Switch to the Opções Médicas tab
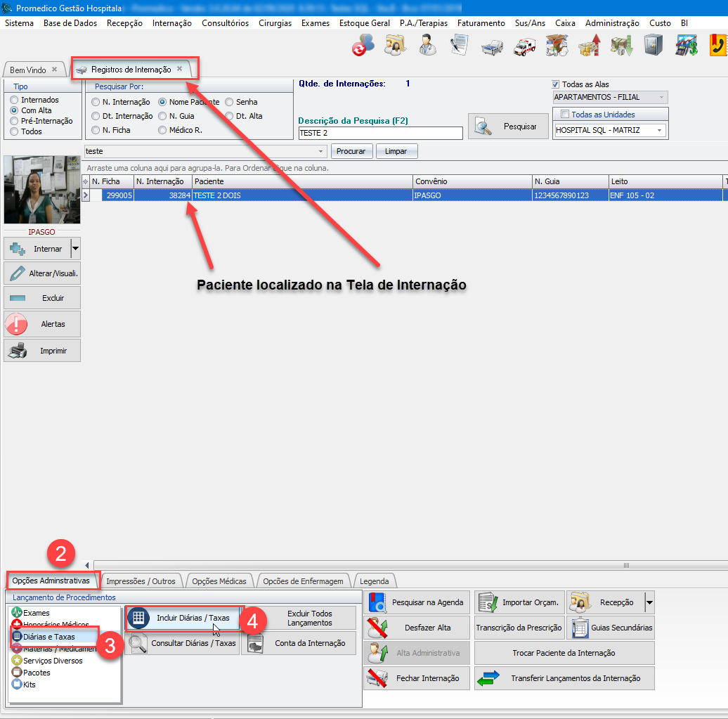This screenshot has width=728, height=719. click(219, 581)
